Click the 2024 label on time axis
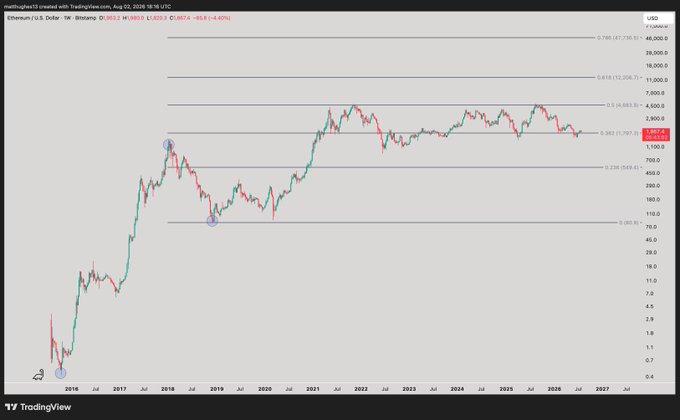The width and height of the screenshot is (680, 420). point(457,389)
